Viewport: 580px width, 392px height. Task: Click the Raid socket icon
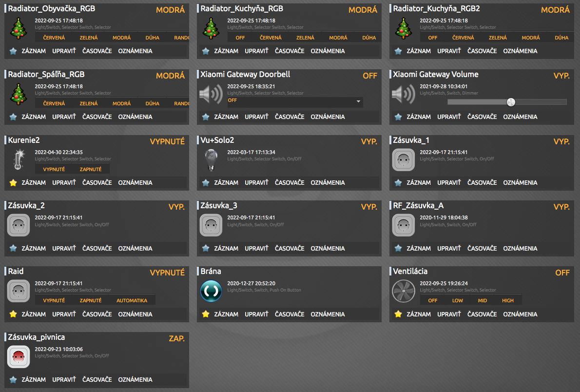point(19,291)
